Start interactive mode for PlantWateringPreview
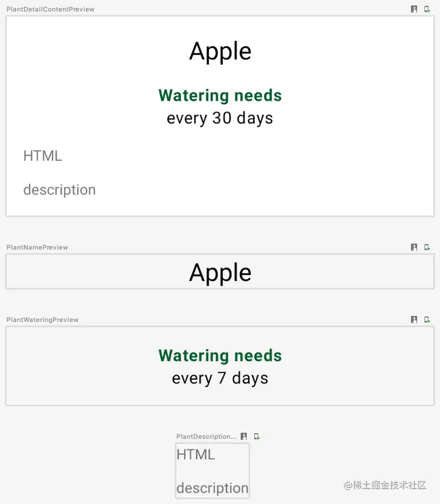This screenshot has height=504, width=440. (414, 320)
